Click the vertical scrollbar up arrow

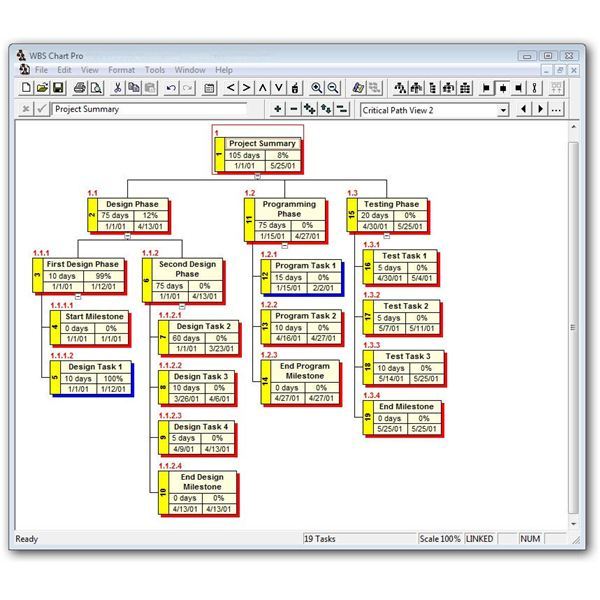tap(573, 127)
